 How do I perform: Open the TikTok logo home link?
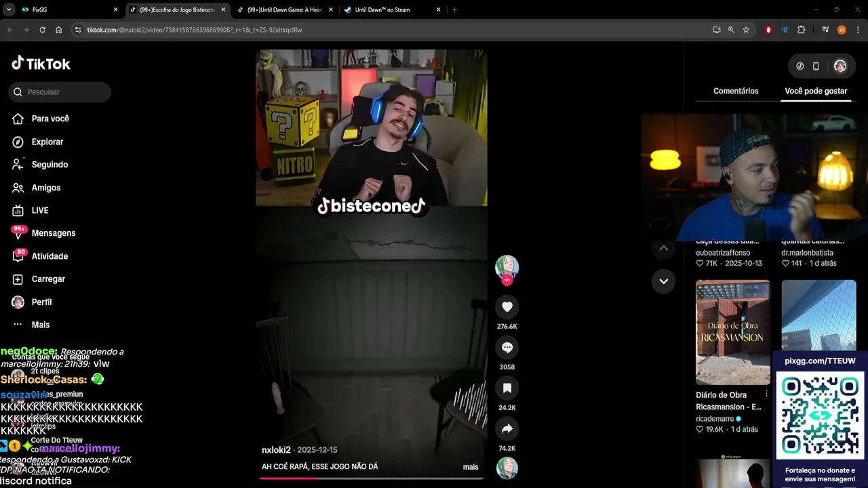pyautogui.click(x=41, y=64)
